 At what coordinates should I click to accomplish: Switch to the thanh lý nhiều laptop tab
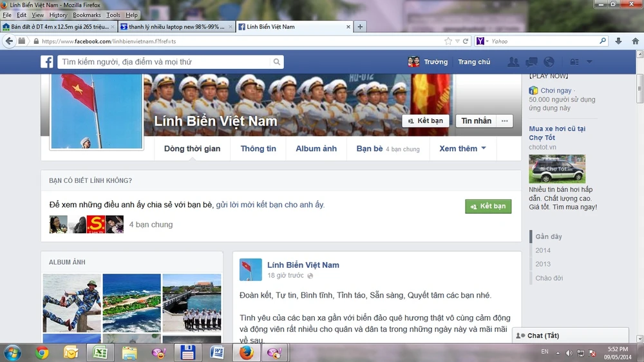pyautogui.click(x=176, y=26)
